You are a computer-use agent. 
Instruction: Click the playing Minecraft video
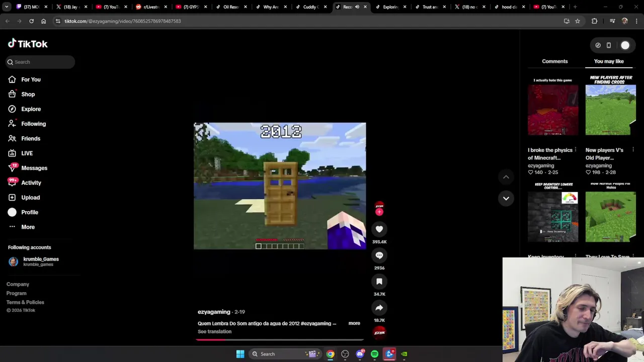280,186
